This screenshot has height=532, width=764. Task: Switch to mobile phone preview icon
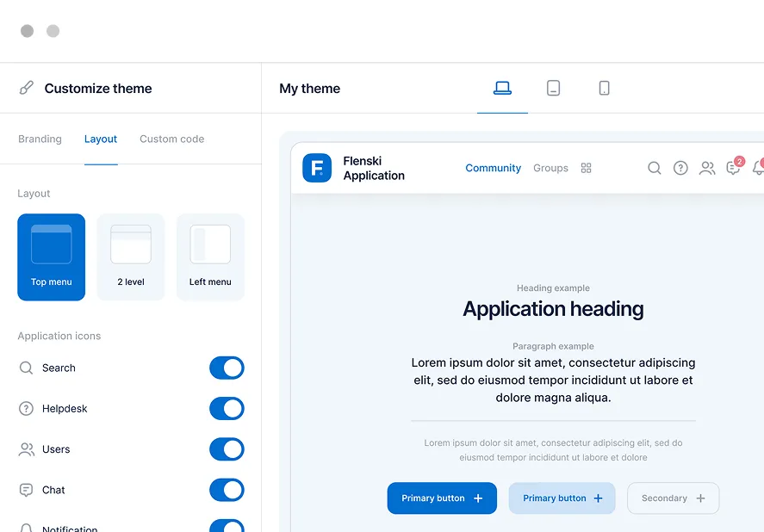click(x=604, y=88)
